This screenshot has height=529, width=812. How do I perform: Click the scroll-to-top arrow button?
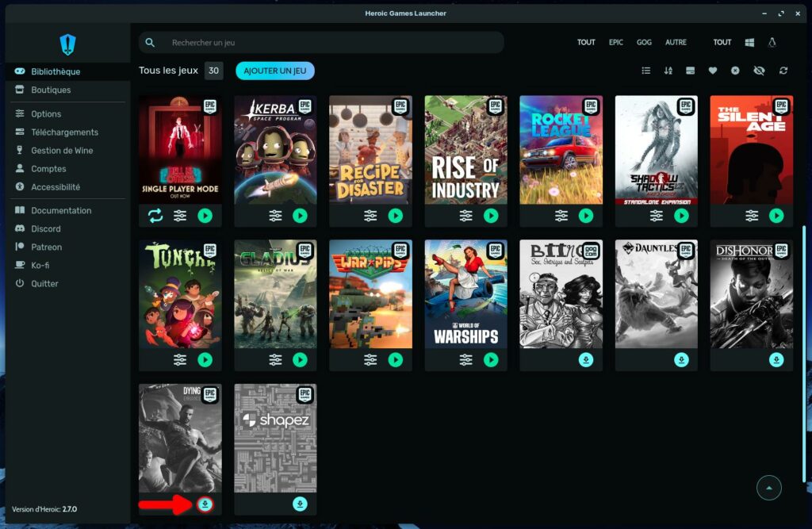[768, 488]
